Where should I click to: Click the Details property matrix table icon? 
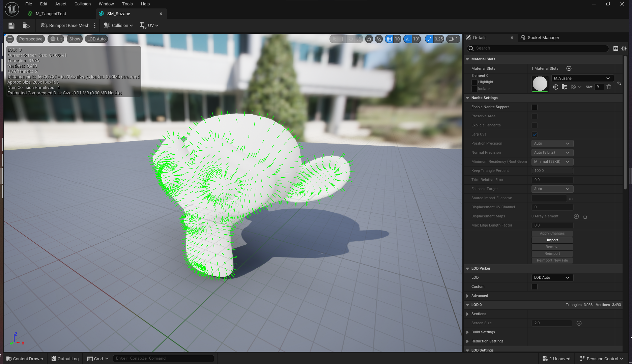pyautogui.click(x=616, y=49)
